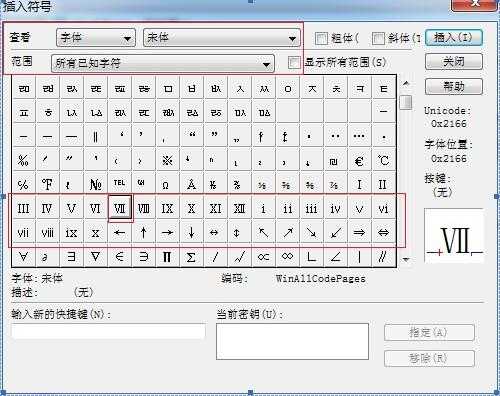Select the double right arrow ⇒ symbol
The width and height of the screenshot is (500, 396).
(x=359, y=233)
